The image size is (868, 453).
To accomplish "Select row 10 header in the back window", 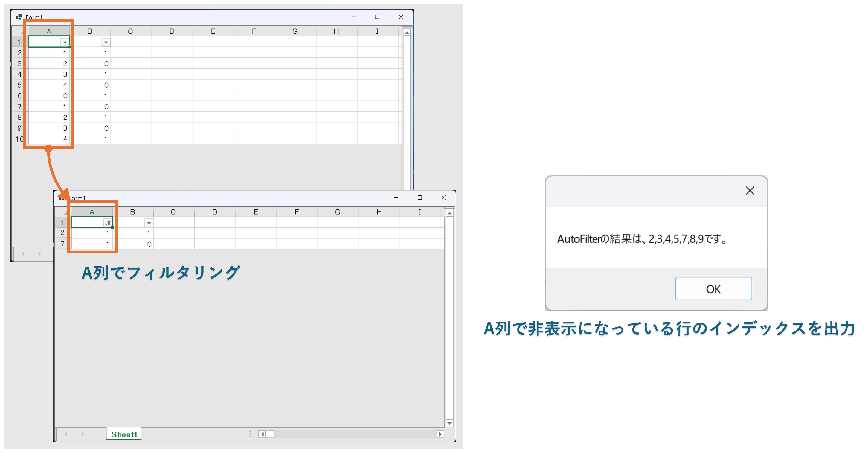I will pyautogui.click(x=19, y=139).
